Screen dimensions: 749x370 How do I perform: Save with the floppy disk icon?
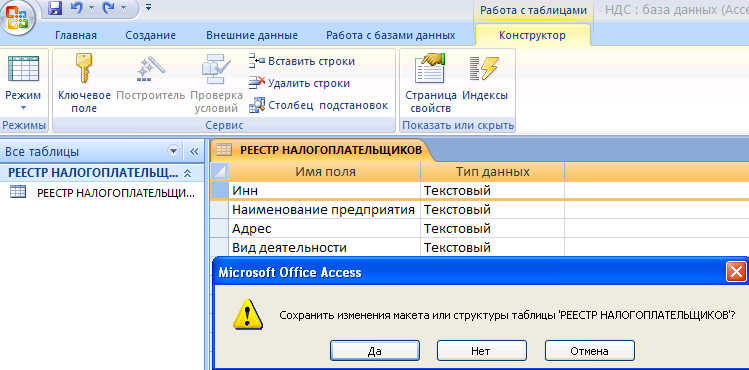point(55,8)
